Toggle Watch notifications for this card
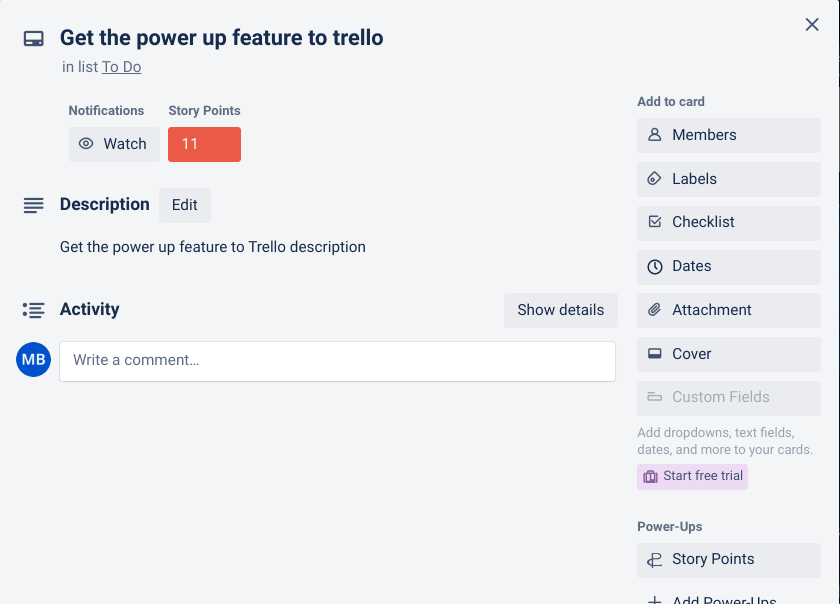 [114, 144]
